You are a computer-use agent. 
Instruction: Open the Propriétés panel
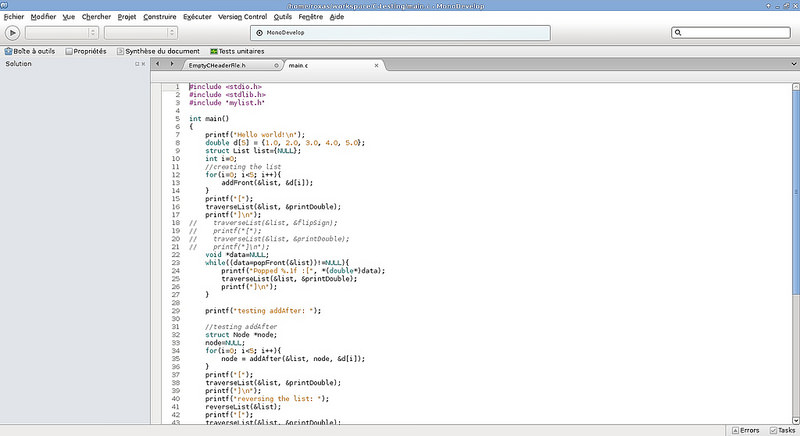(85, 50)
